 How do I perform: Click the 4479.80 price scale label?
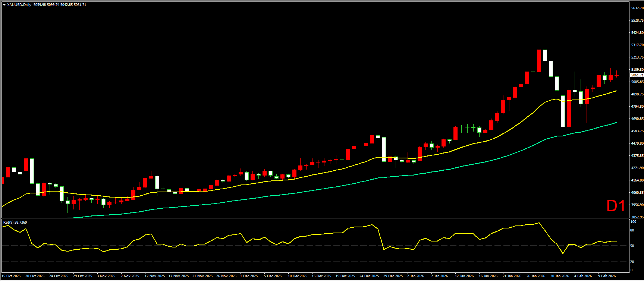[637, 143]
